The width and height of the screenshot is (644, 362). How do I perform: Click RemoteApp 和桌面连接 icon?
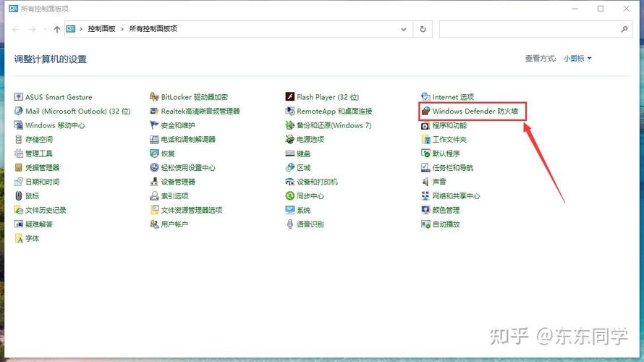click(290, 111)
